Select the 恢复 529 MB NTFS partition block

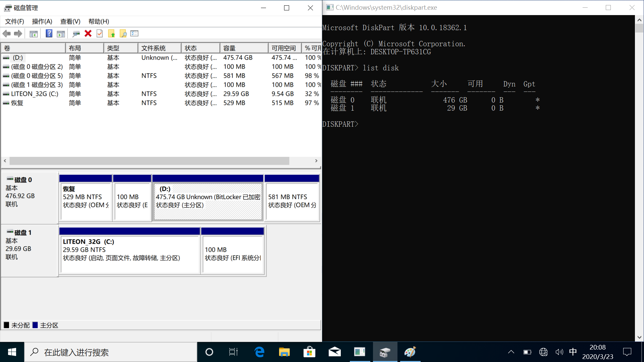pyautogui.click(x=86, y=198)
